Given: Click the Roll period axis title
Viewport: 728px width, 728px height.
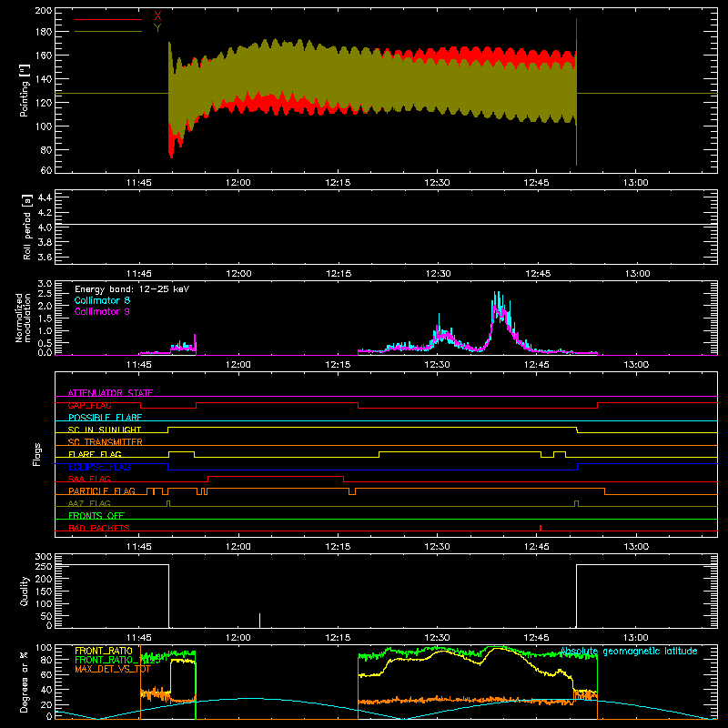Looking at the screenshot, I should point(27,227).
